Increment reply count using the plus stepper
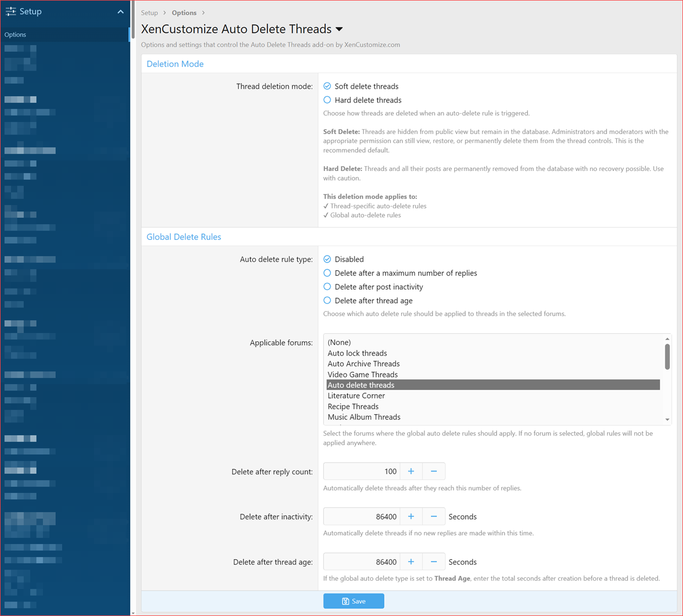 [411, 471]
